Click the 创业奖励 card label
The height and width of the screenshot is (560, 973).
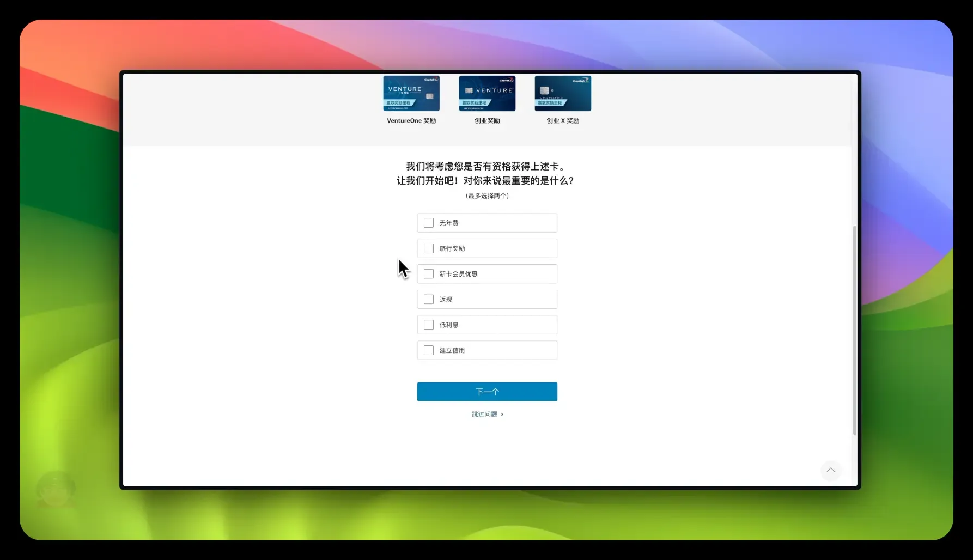click(487, 121)
